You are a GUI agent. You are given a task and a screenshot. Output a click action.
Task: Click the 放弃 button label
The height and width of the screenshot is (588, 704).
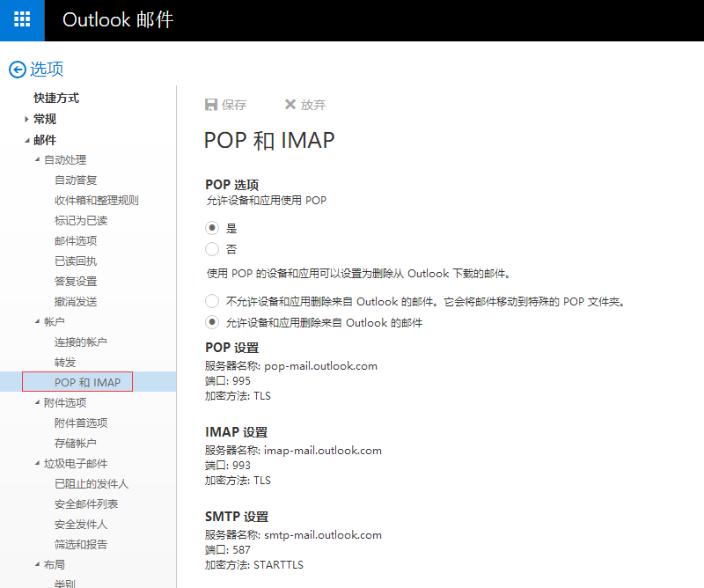(313, 105)
